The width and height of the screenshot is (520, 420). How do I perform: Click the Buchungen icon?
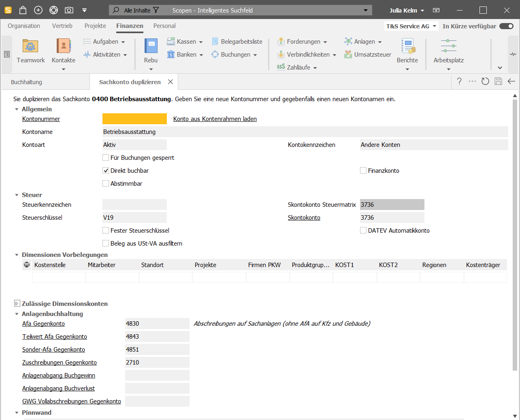click(x=215, y=54)
